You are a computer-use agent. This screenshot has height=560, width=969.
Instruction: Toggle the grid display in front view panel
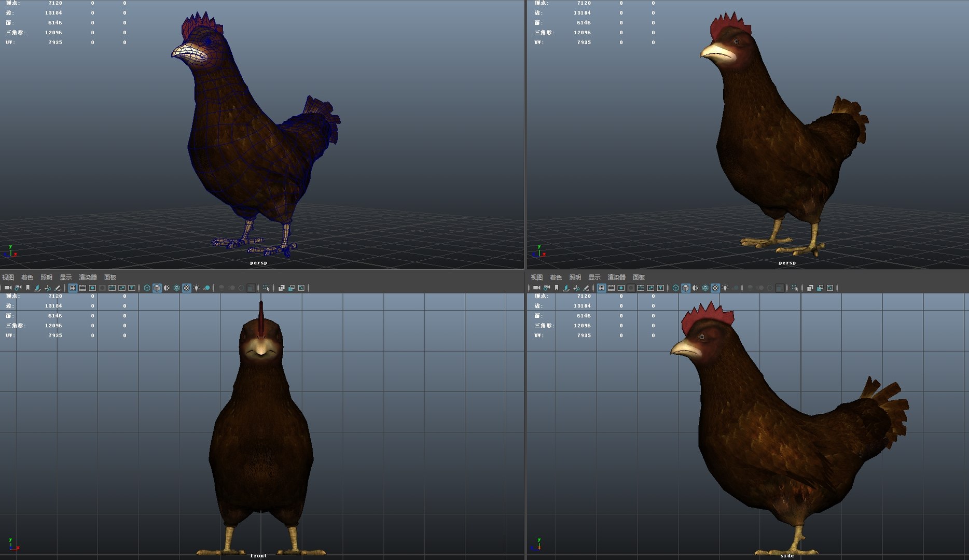73,288
